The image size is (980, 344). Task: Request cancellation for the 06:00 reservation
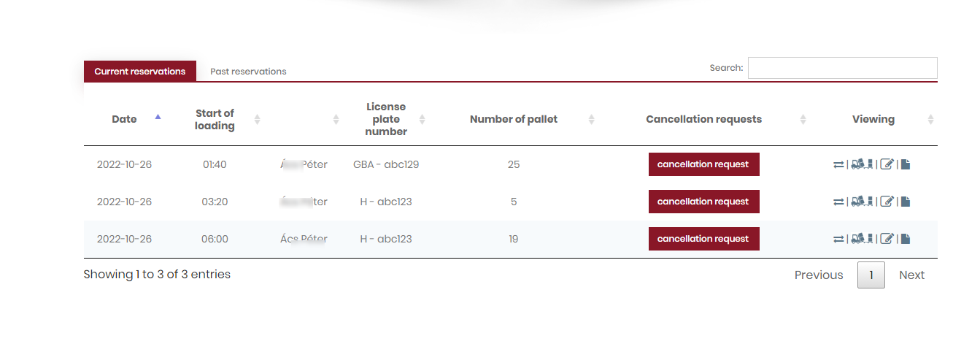point(703,239)
